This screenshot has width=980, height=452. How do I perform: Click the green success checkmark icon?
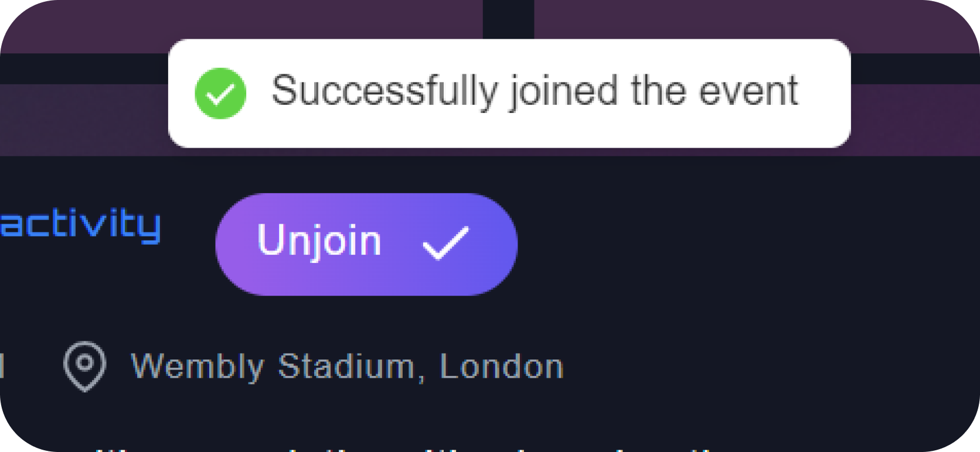tap(220, 93)
